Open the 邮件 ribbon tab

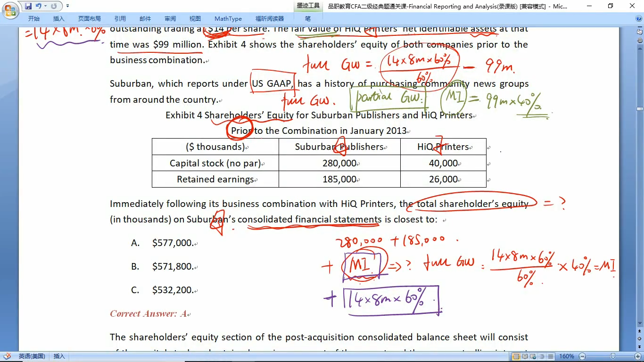[x=146, y=19]
